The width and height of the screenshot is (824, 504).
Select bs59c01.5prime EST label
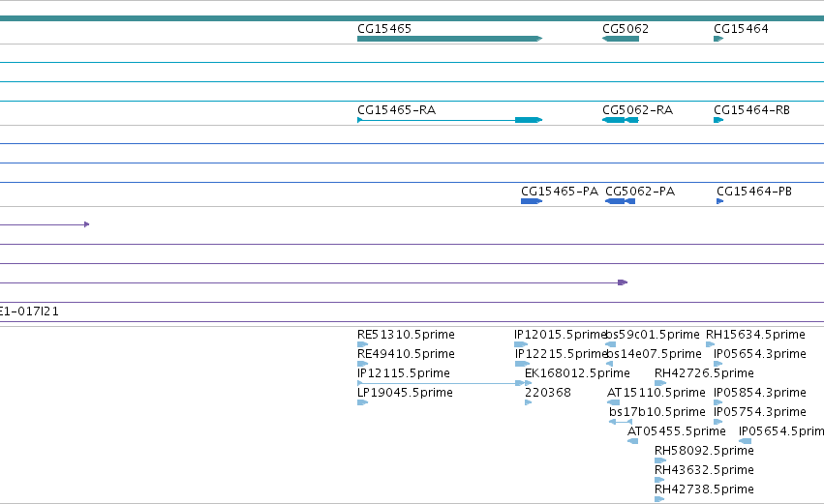(653, 335)
